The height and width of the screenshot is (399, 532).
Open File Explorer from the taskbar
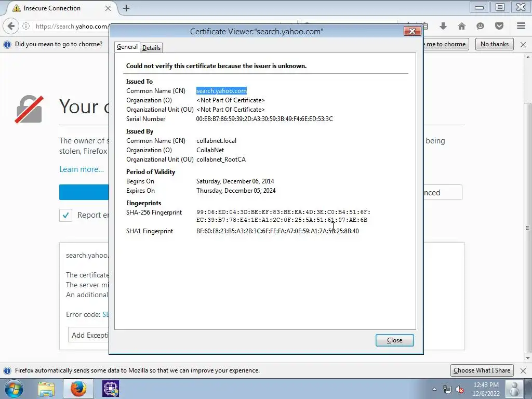click(46, 389)
